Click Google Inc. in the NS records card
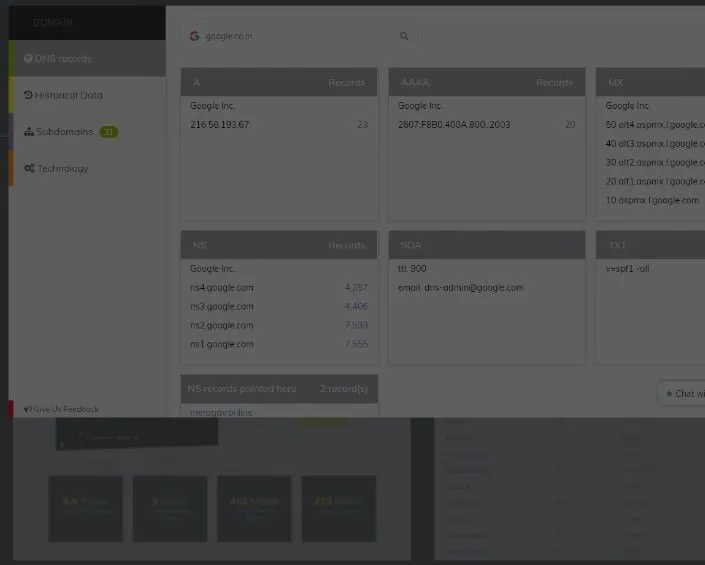This screenshot has width=705, height=565. click(213, 269)
